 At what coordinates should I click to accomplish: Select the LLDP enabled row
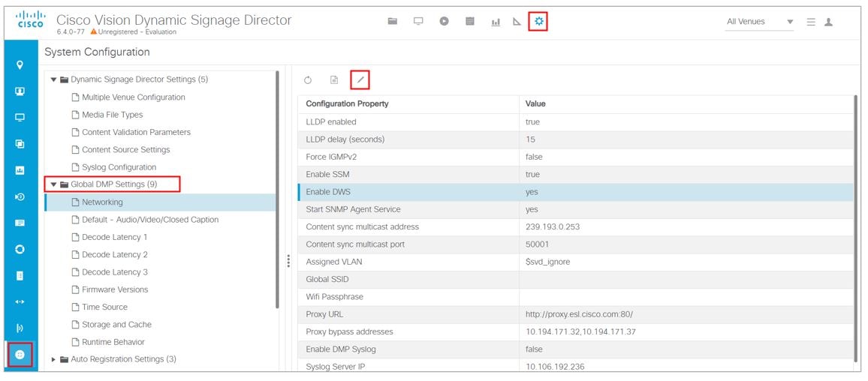(x=576, y=121)
